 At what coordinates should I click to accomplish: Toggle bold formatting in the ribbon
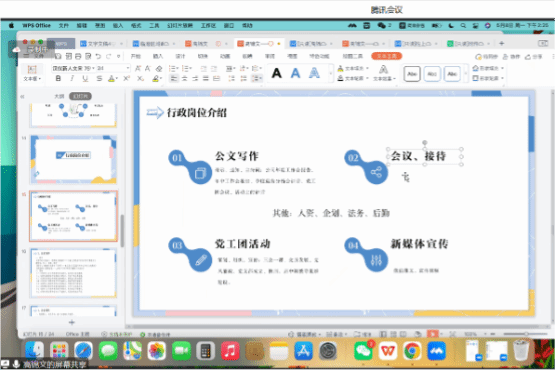(58, 78)
